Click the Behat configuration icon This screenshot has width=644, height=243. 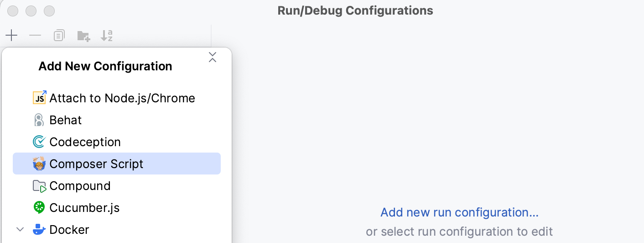coord(39,120)
